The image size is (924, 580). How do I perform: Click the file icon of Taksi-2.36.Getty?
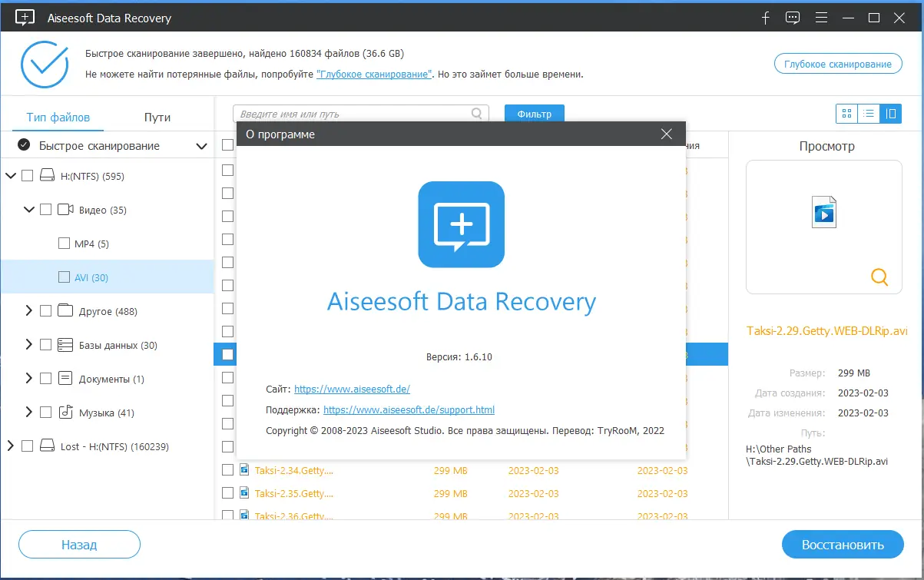[245, 515]
